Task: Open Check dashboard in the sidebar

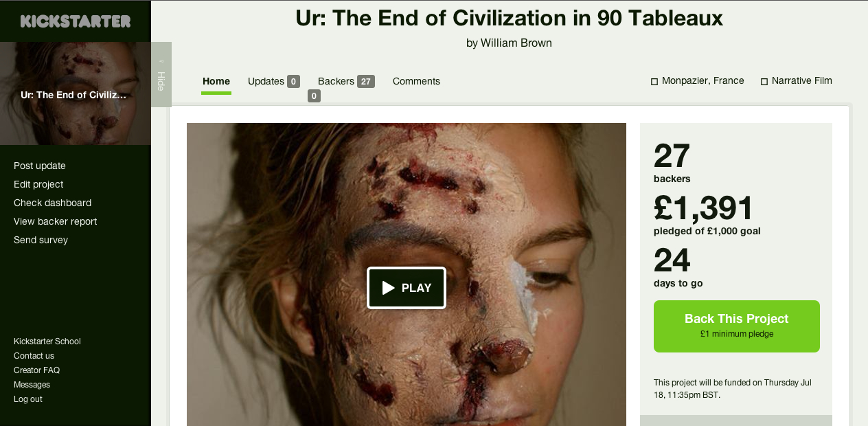Action: (52, 203)
